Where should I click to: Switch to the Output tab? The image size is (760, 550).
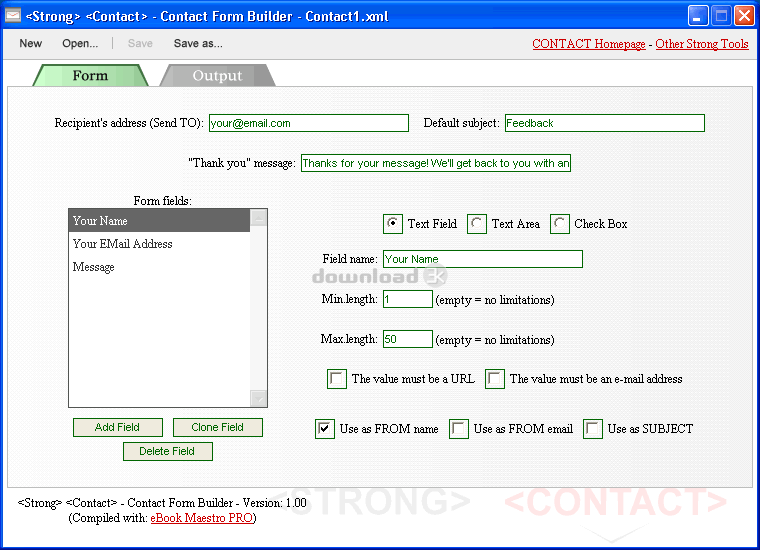(217, 76)
